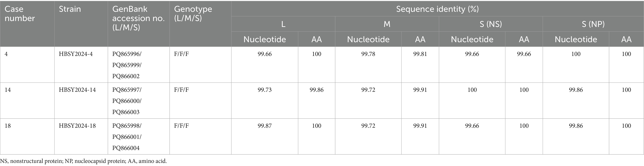Select accession number PQ866000
Screen dimensions: 644x166
click(127, 101)
